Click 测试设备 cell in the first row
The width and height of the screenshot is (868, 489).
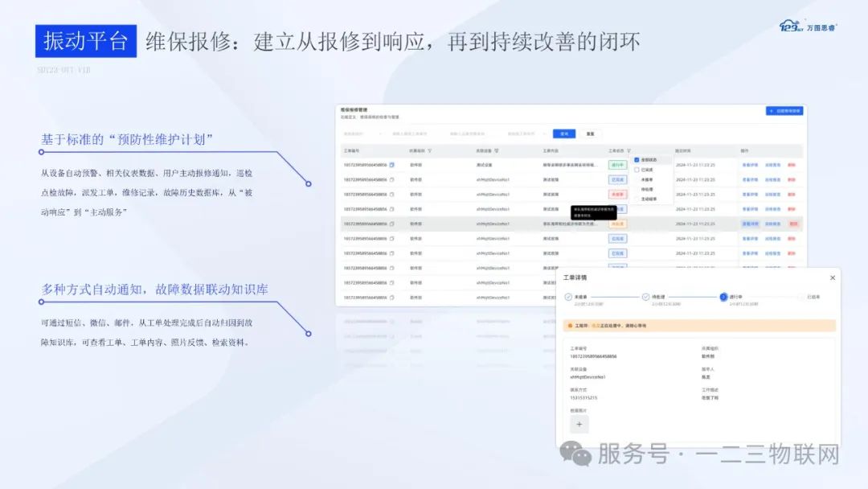(484, 165)
